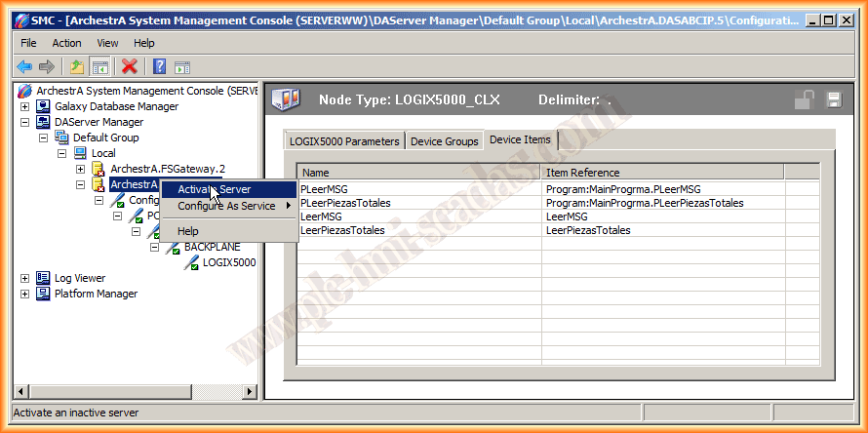Expand the ArchestrA.FSGateway.2 node
Screen dimensions: 868x433
(x=80, y=169)
